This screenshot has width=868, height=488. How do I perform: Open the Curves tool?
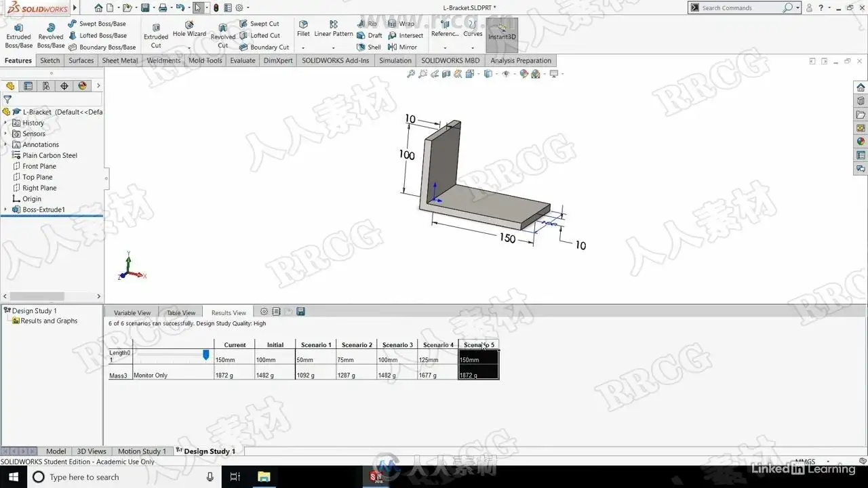tap(473, 29)
